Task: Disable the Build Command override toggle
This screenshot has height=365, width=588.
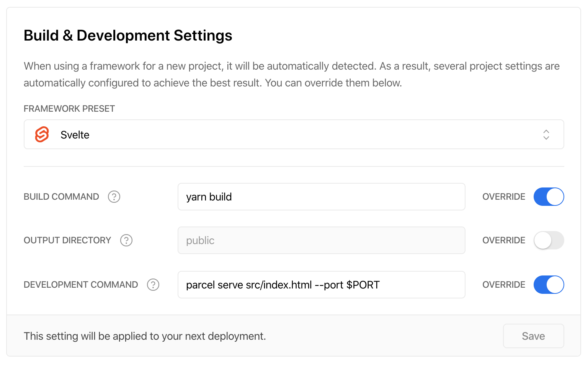Action: (x=549, y=197)
